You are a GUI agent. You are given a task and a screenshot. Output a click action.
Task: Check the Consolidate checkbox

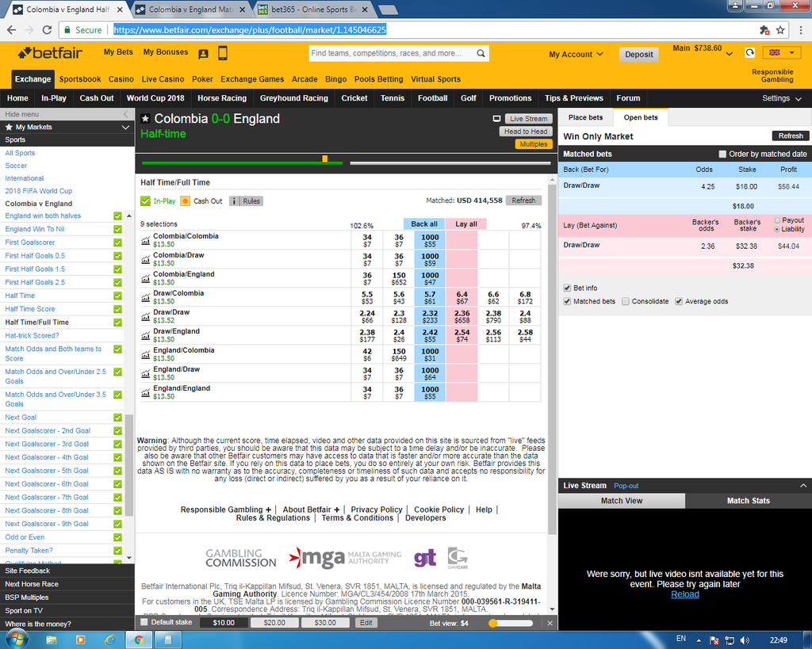pyautogui.click(x=626, y=301)
